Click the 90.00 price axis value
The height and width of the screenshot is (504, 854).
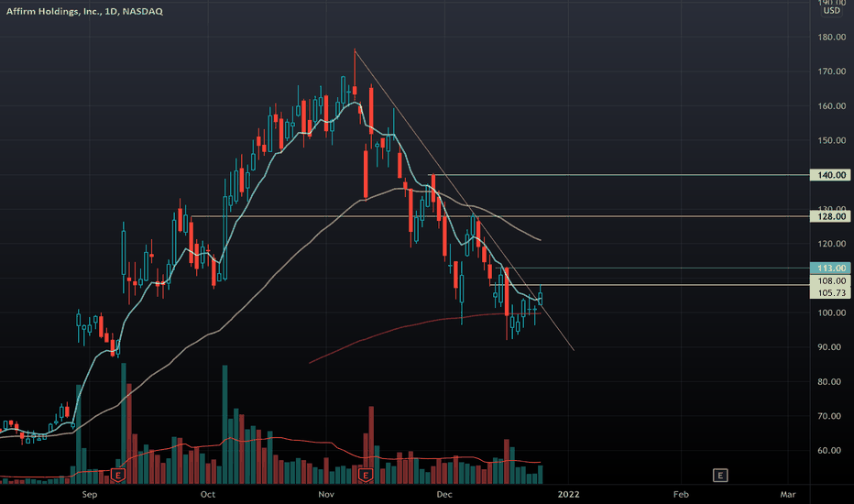point(829,347)
